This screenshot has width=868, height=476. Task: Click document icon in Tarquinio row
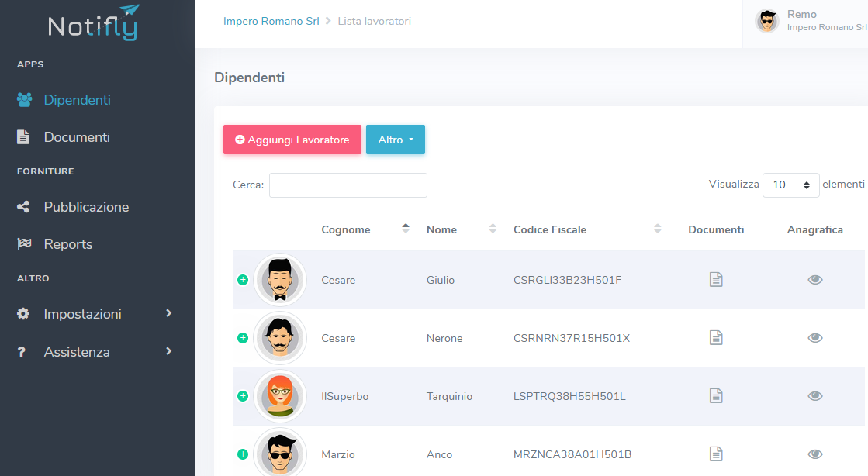coord(716,395)
